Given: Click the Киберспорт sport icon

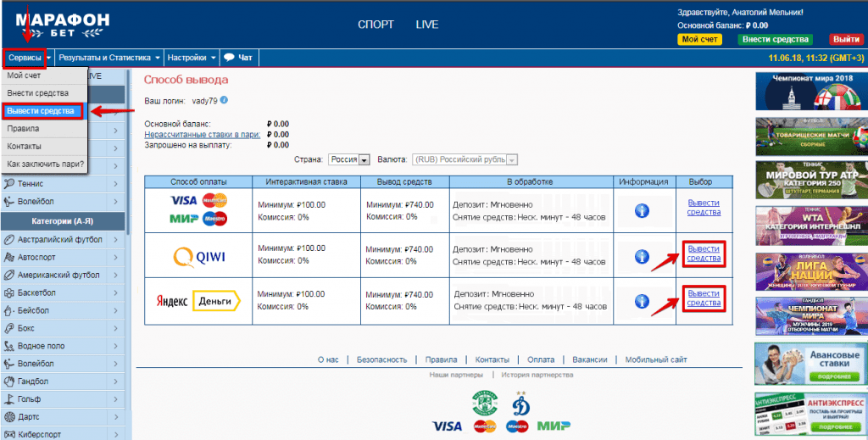Looking at the screenshot, I should tap(8, 434).
